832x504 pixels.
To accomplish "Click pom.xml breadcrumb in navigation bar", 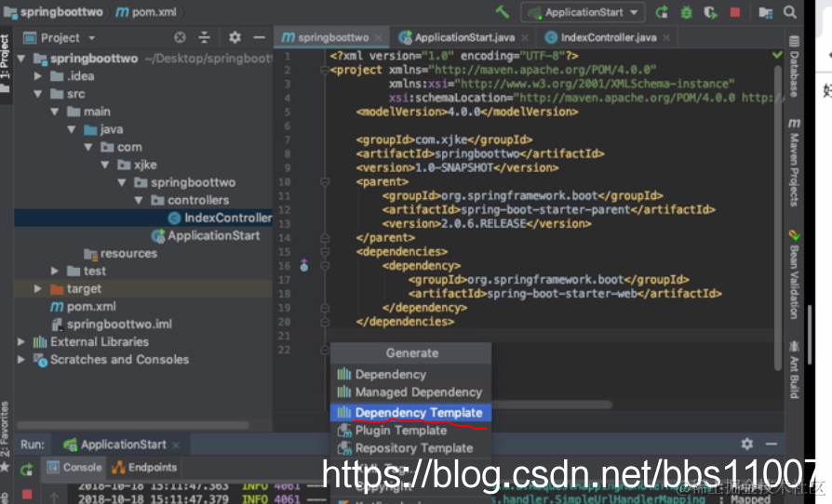I will pyautogui.click(x=147, y=12).
